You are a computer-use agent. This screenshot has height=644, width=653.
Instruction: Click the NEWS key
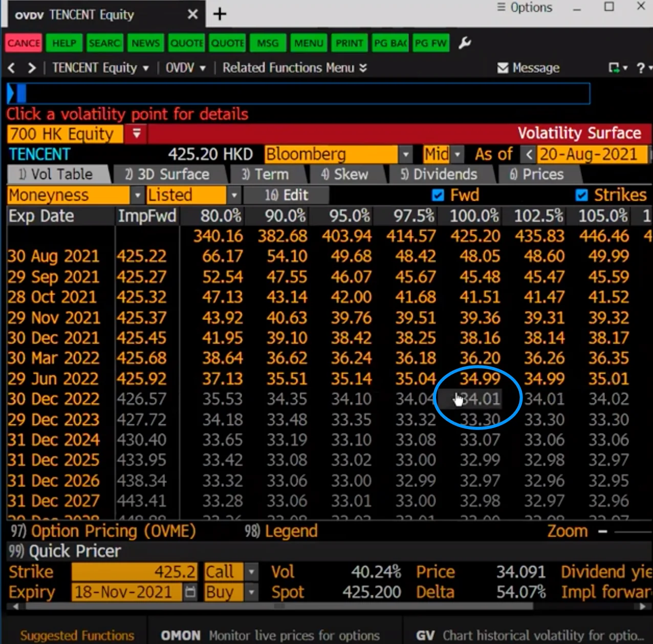[145, 43]
